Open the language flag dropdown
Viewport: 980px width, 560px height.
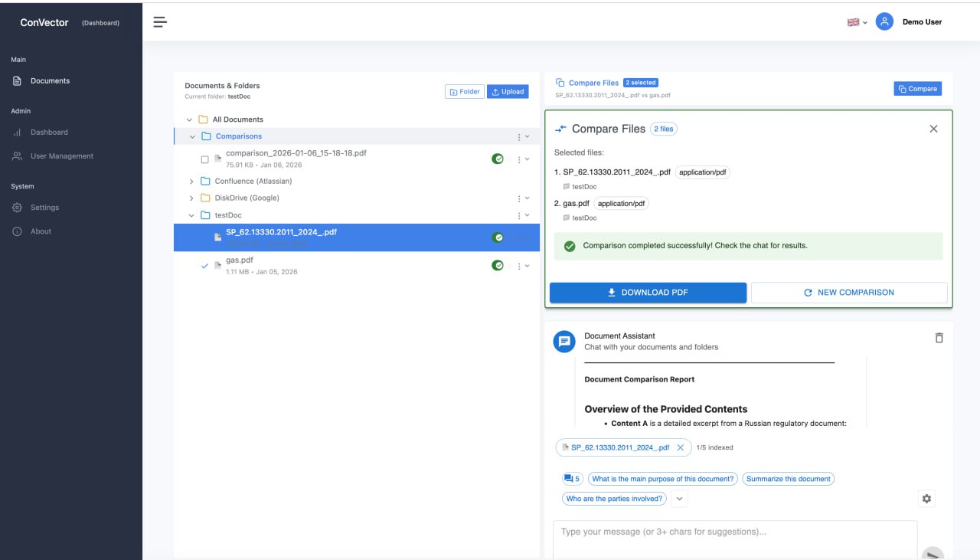[x=857, y=22]
